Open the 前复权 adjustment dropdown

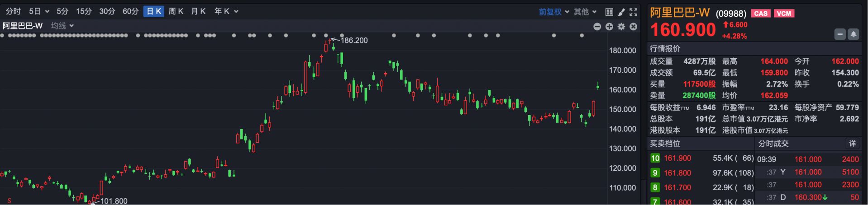554,12
